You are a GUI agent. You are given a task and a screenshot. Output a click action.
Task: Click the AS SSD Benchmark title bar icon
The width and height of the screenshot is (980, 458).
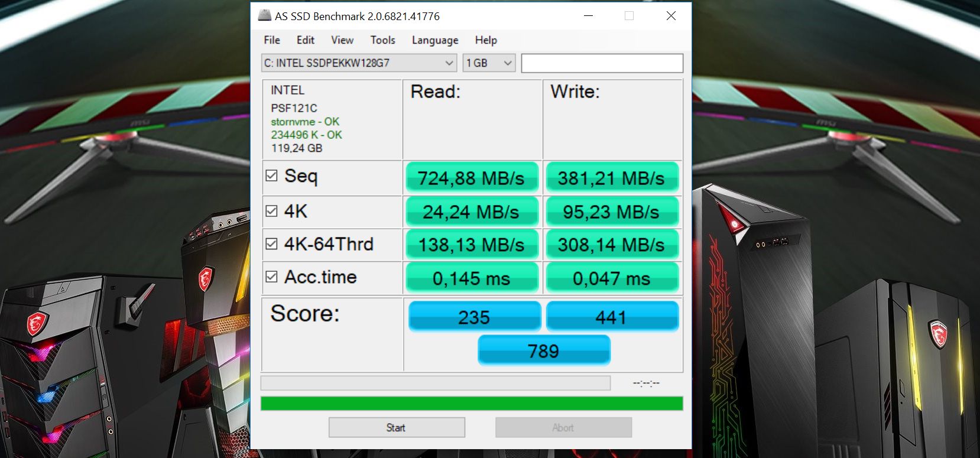pyautogui.click(x=264, y=15)
